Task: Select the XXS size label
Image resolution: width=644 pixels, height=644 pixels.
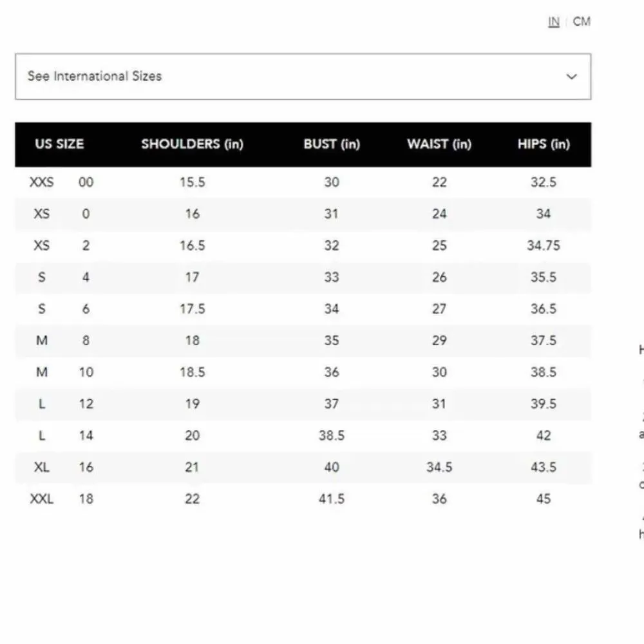Action: [x=42, y=182]
